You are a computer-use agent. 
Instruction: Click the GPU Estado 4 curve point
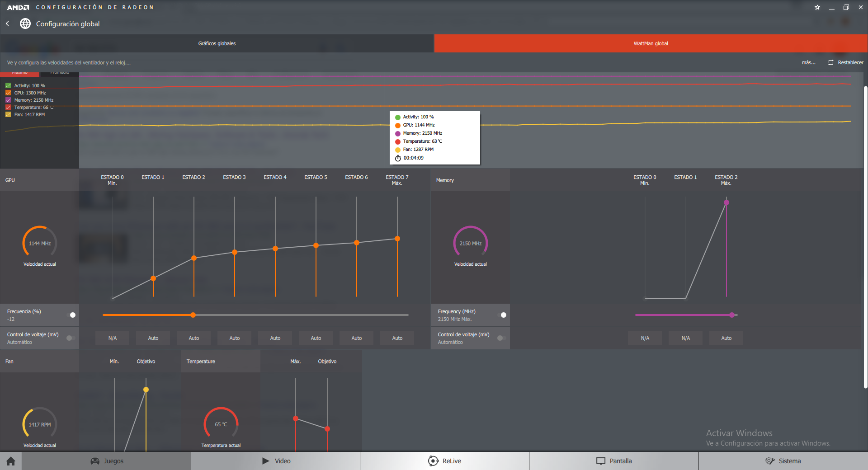coord(275,249)
